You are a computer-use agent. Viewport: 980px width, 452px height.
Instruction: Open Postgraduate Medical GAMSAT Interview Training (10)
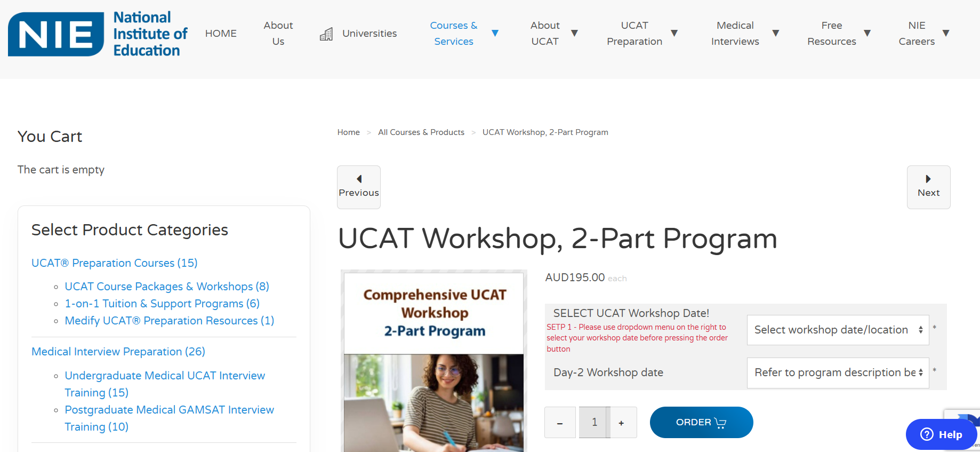point(170,418)
